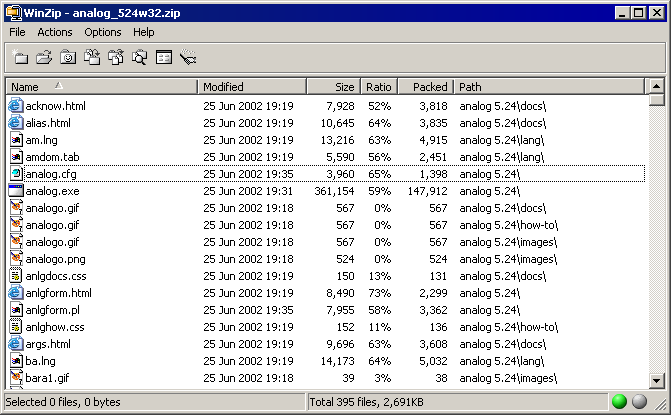The height and width of the screenshot is (415, 671).
Task: Sort files by the Modified column header
Action: coord(251,87)
